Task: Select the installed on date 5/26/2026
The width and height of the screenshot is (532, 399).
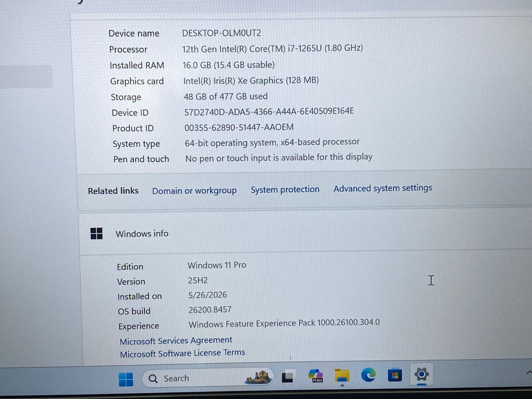Action: click(207, 295)
